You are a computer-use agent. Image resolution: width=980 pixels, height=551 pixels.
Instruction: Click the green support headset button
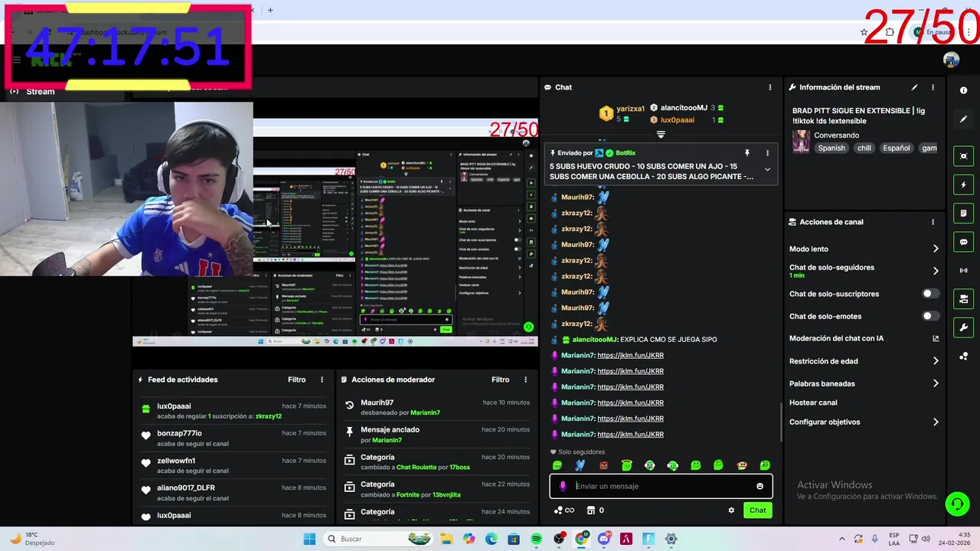tap(957, 504)
